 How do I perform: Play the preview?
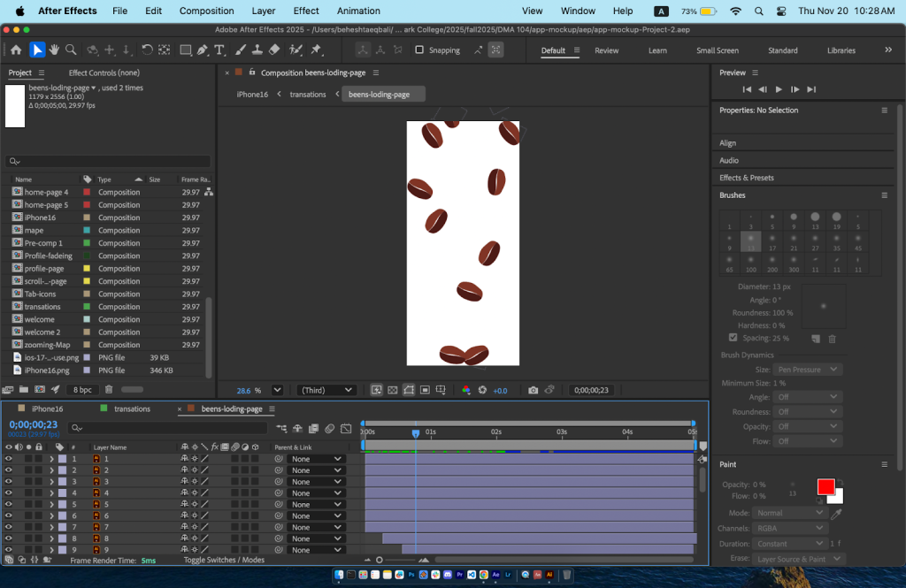tap(779, 89)
